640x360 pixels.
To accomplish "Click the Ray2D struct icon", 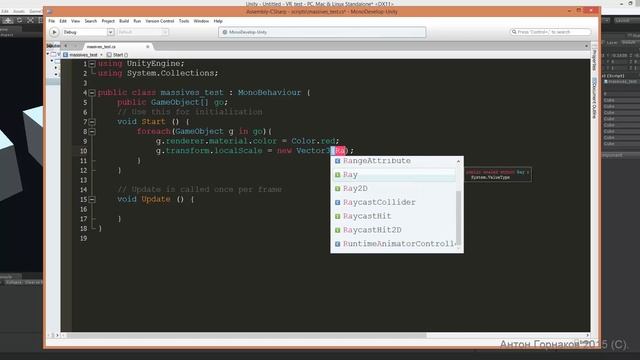I will (338, 189).
